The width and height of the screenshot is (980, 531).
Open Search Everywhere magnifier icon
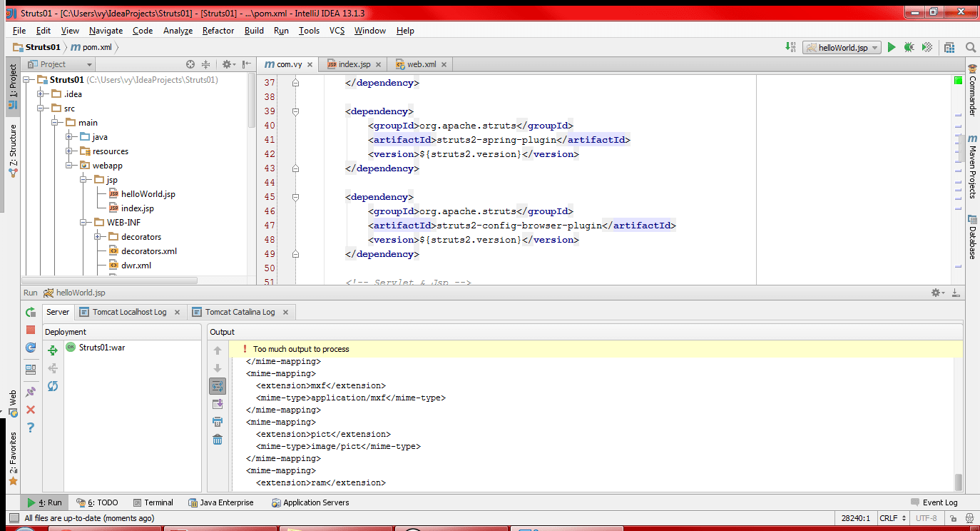click(x=971, y=47)
